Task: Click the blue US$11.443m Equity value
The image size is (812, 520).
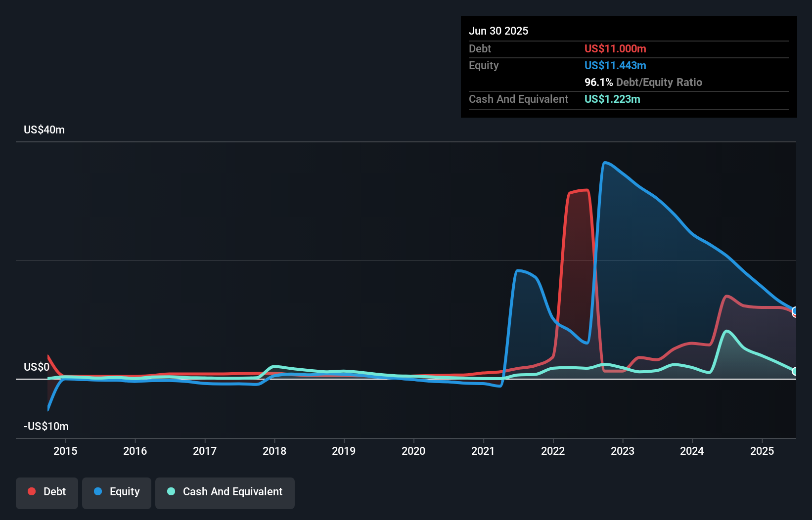Action: pos(615,65)
